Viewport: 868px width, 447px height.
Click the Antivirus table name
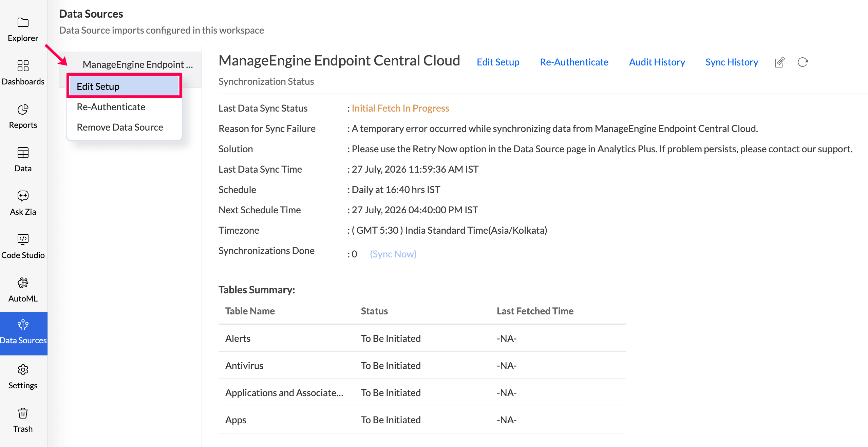pos(244,366)
